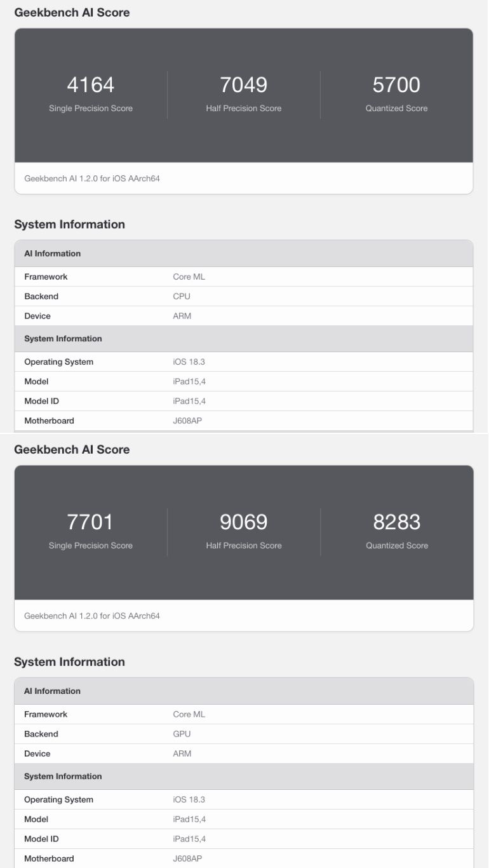Click 'Half Precision Score' label under 7049
This screenshot has height=868, width=489.
pos(244,108)
